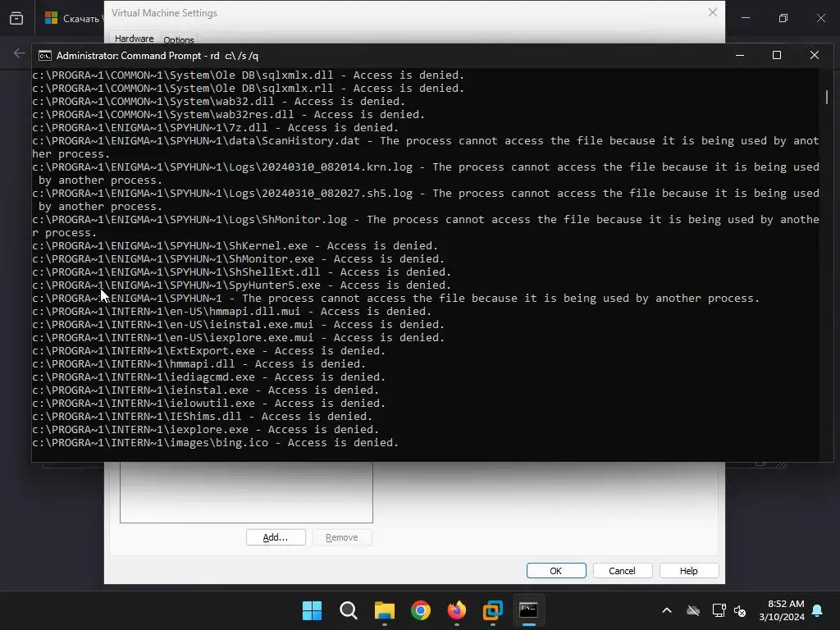Open the OneDrive cloud tray icon
The height and width of the screenshot is (630, 840).
click(x=693, y=610)
